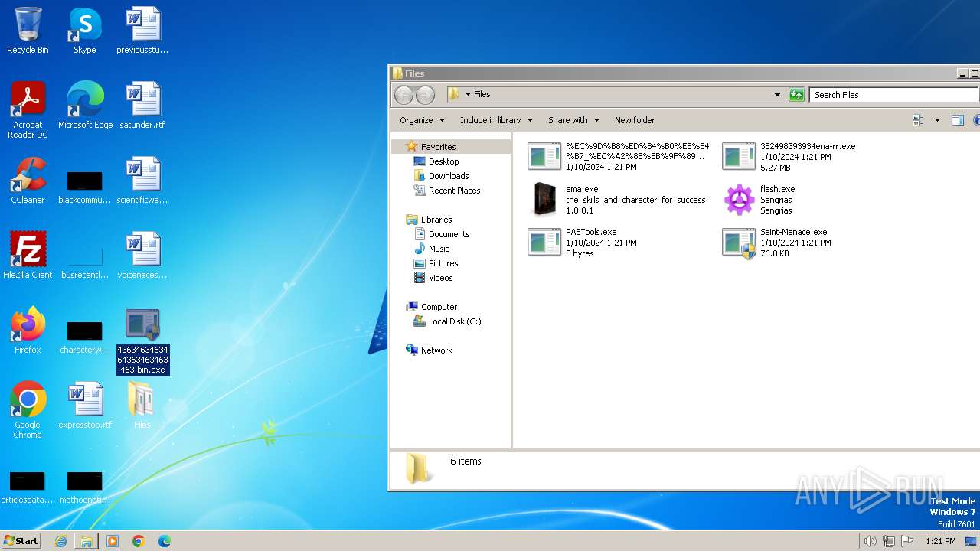Open Edge from the taskbar
The image size is (980, 551).
point(164,541)
